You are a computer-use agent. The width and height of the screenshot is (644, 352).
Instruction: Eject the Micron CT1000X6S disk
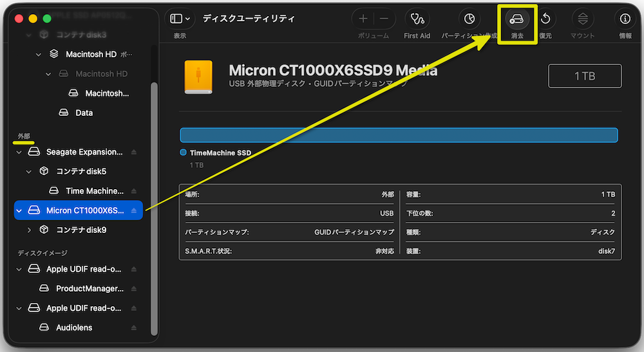[x=134, y=210]
